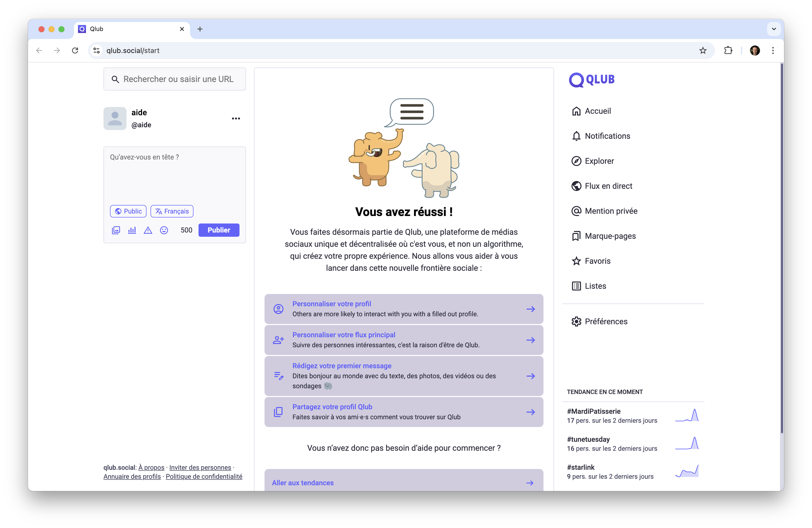Open Listes in the sidebar

coord(589,286)
